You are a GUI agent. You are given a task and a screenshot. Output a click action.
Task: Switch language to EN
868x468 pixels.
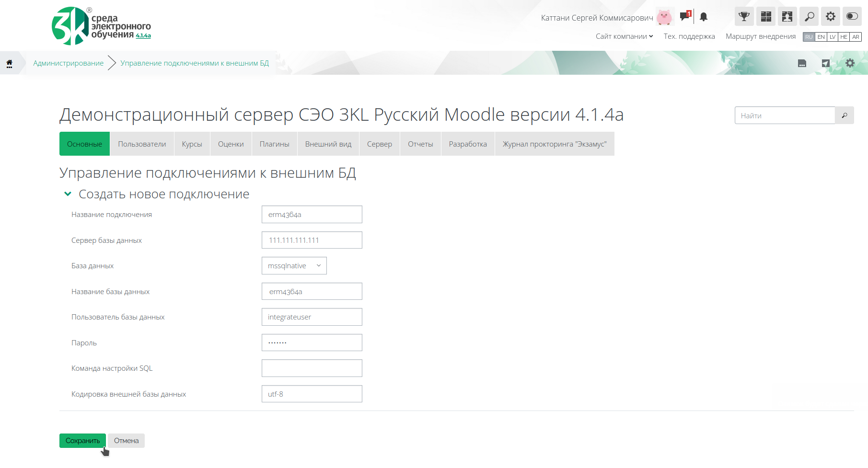point(821,37)
